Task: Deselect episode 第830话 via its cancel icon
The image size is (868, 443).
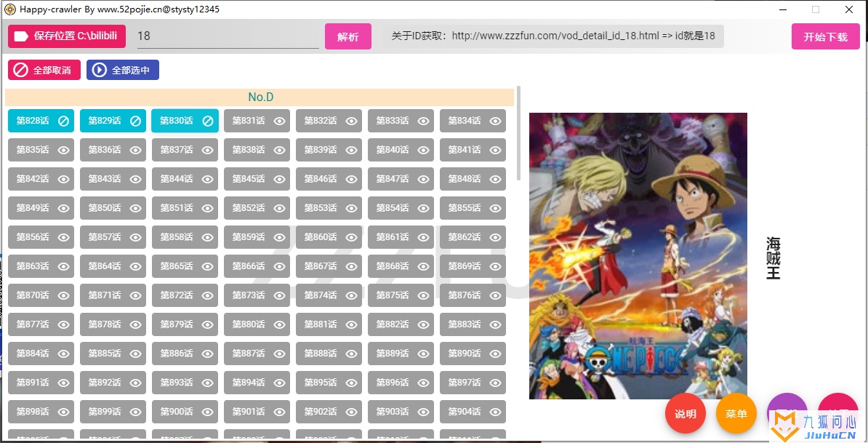Action: (208, 121)
